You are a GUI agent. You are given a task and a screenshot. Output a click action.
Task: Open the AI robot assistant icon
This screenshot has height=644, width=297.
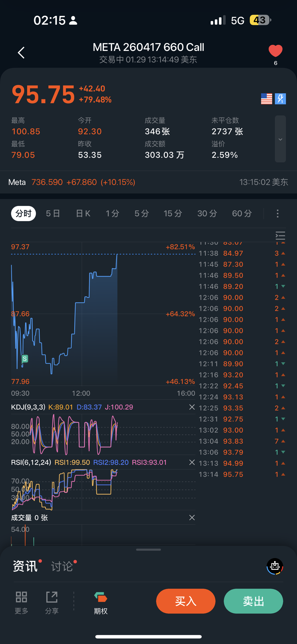coord(275,566)
